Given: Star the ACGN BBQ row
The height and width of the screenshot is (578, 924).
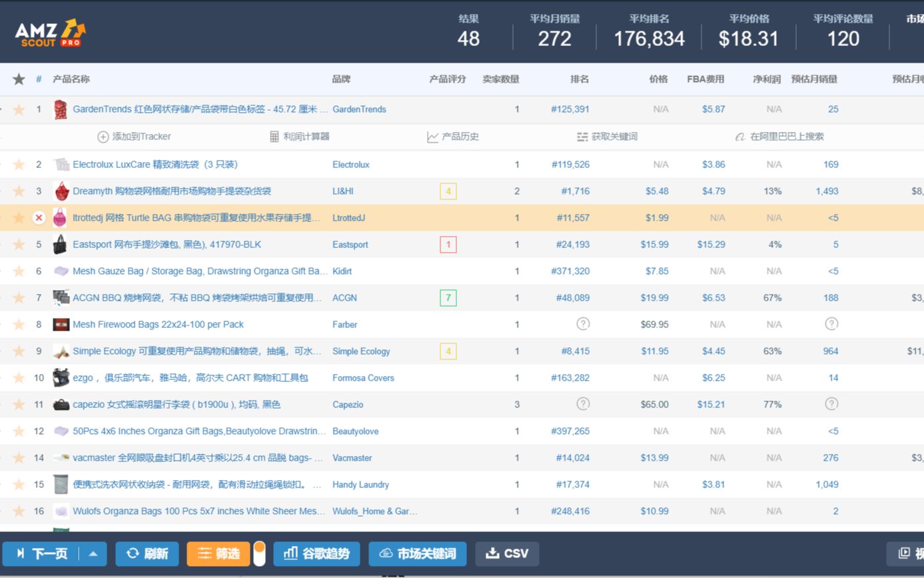Looking at the screenshot, I should point(19,298).
